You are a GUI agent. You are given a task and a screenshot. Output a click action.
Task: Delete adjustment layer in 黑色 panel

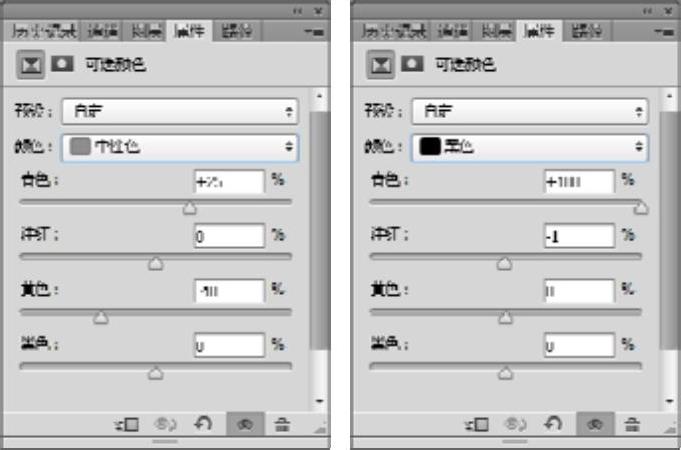click(632, 424)
